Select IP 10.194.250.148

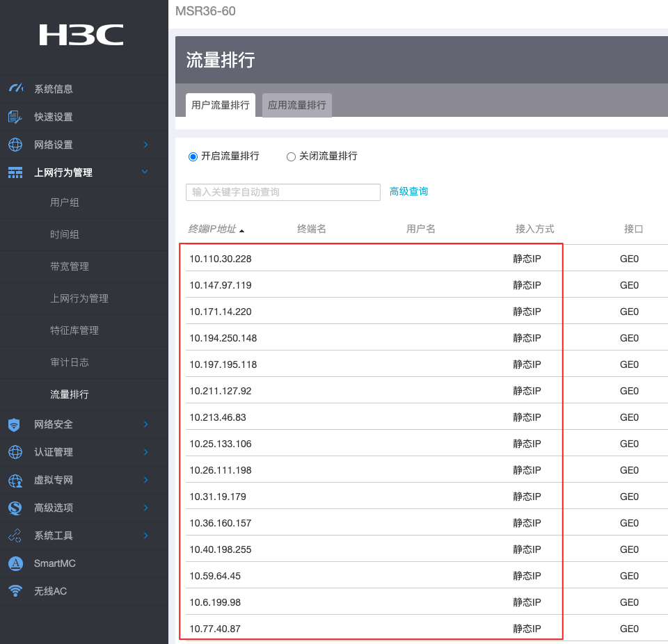coord(223,338)
